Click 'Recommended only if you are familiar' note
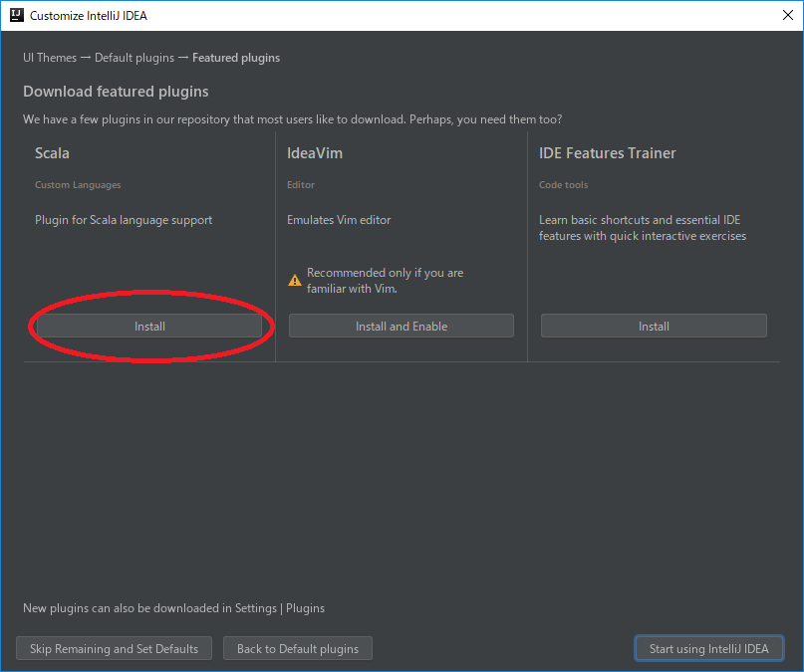Image resolution: width=804 pixels, height=672 pixels. 386,280
